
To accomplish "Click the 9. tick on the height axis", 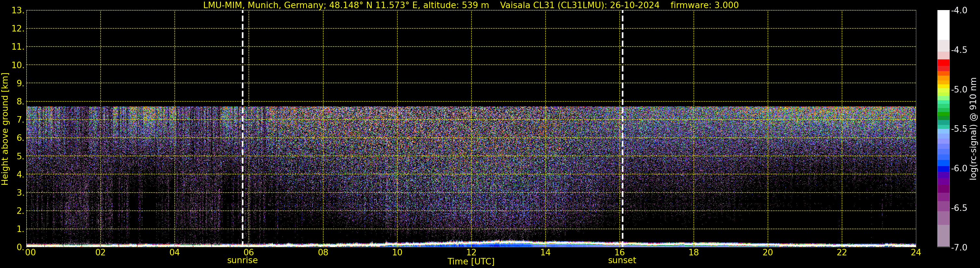I will coord(20,83).
